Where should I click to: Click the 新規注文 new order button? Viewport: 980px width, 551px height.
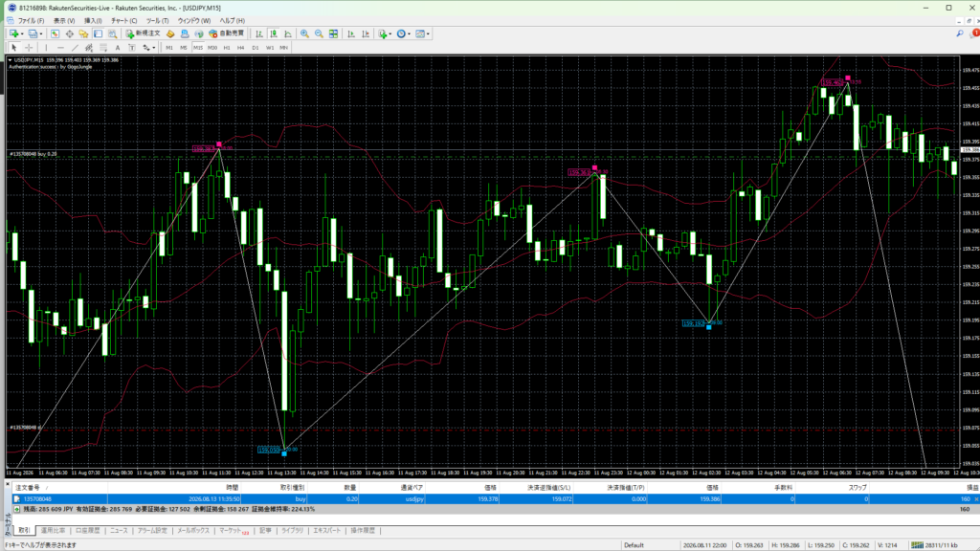point(144,33)
